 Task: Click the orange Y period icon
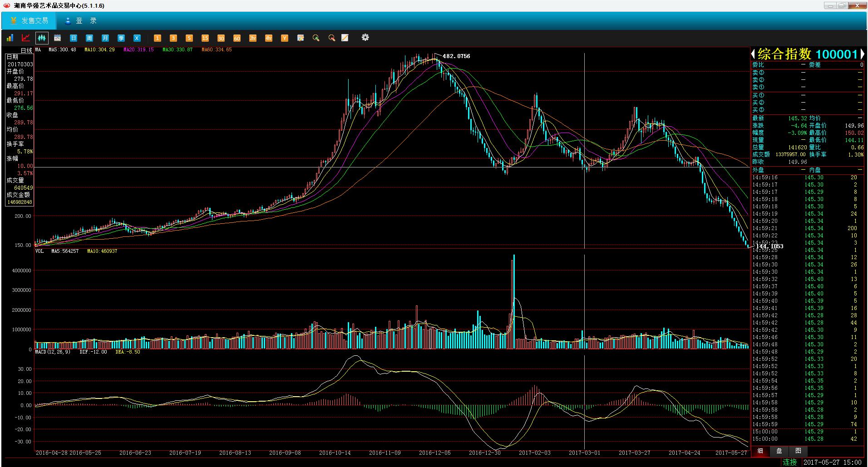click(285, 38)
